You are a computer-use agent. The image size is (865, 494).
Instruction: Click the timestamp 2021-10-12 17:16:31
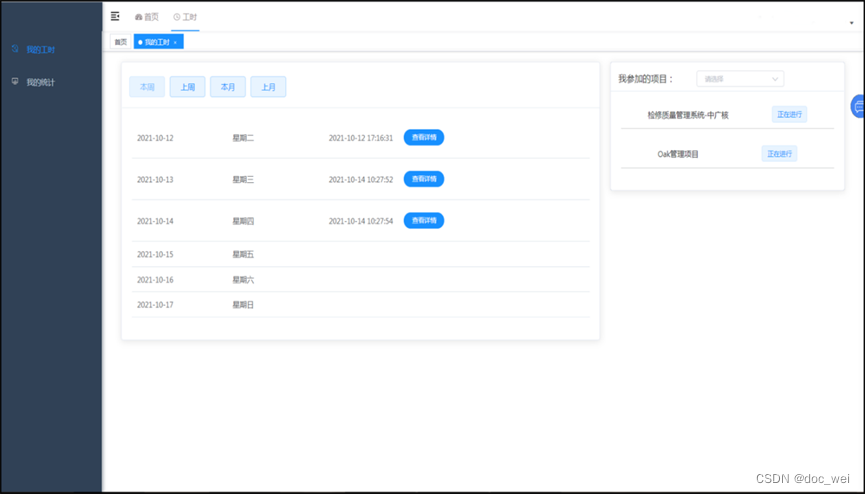361,138
